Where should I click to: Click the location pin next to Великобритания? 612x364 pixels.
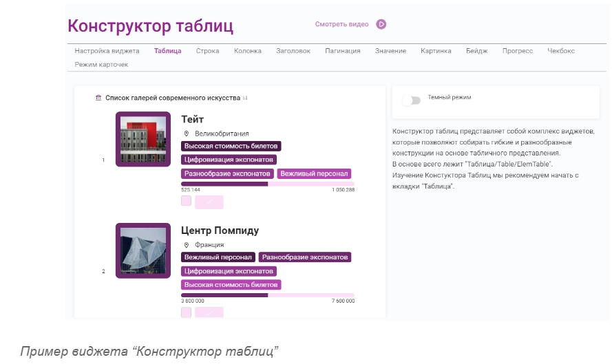[186, 133]
